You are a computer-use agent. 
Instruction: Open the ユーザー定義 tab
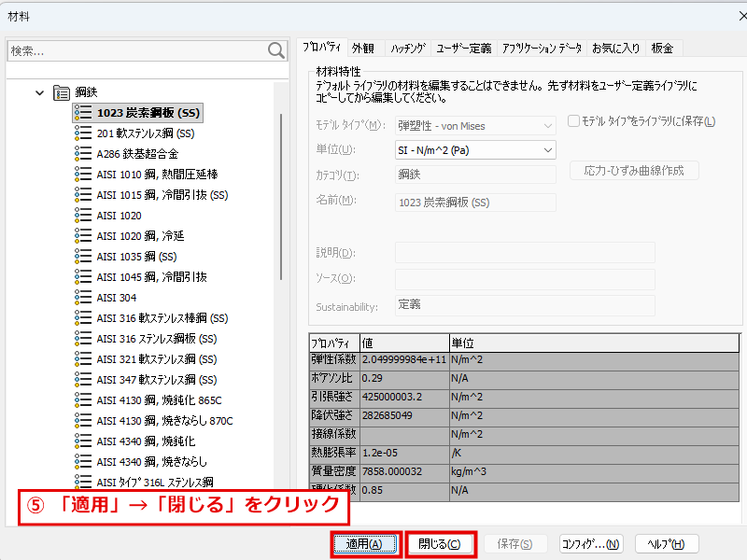click(x=464, y=49)
